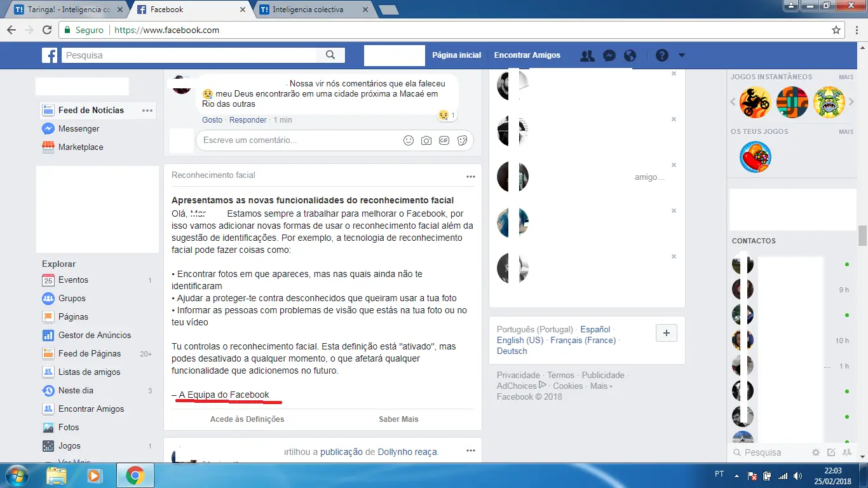The image size is (868, 488).
Task: Show previous instant games with left arrow
Action: point(733,102)
